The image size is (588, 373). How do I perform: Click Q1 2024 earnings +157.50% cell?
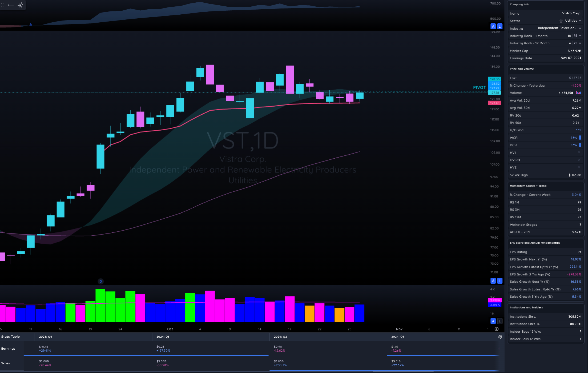163,351
